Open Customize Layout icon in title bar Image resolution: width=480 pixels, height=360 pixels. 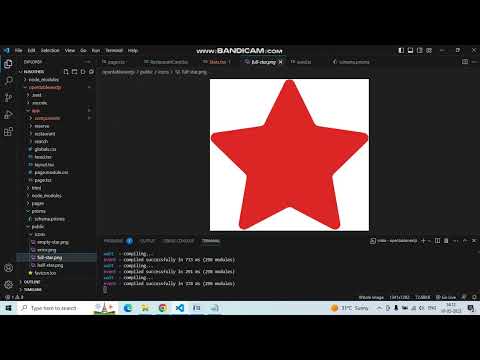429,50
